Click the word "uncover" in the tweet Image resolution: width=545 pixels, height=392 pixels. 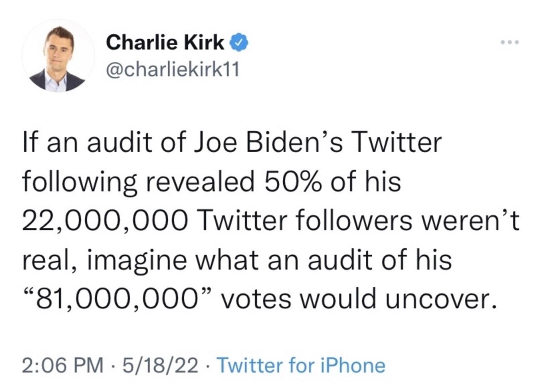[446, 299]
